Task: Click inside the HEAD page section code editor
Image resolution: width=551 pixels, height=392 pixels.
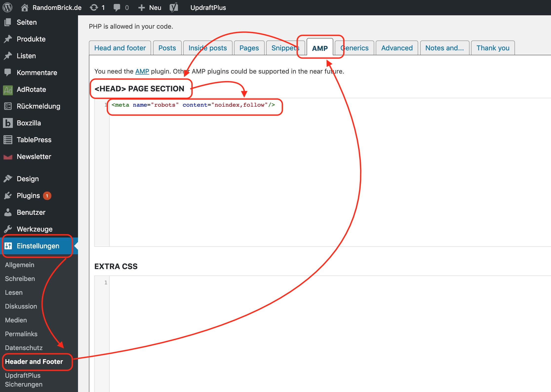Action: pyautogui.click(x=330, y=172)
